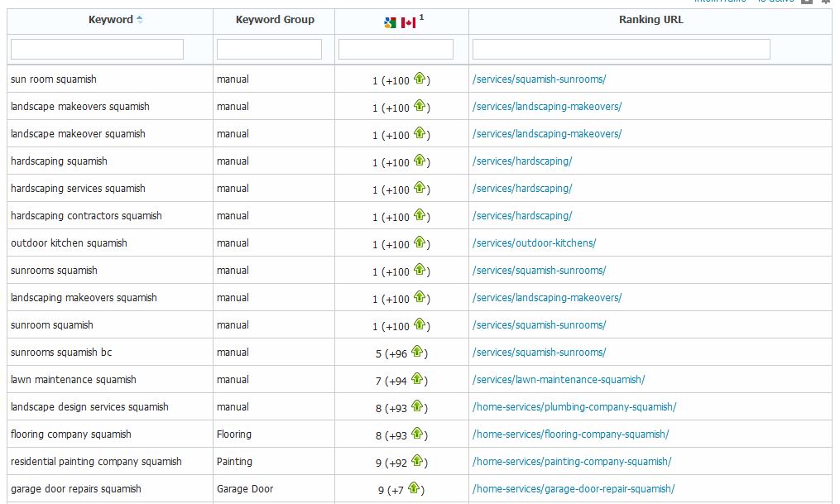Click the green up arrow in the sunrooms squamish row (rank 1)

pyautogui.click(x=420, y=270)
